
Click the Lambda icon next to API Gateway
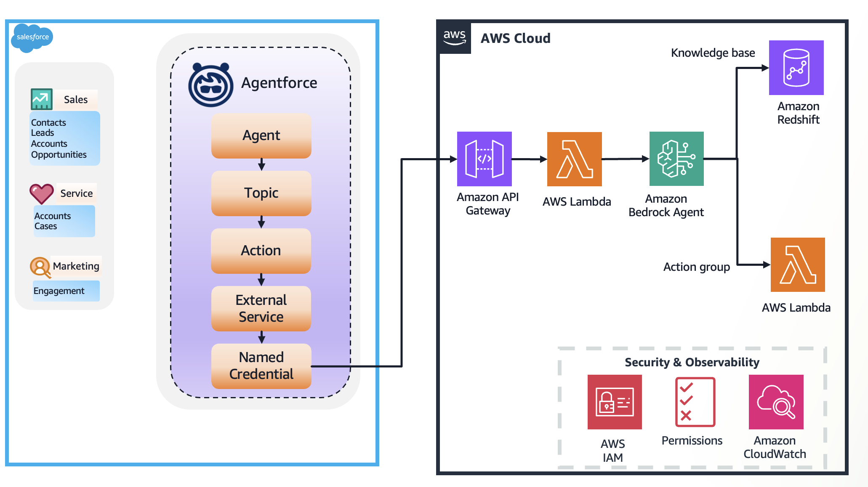[x=574, y=159]
